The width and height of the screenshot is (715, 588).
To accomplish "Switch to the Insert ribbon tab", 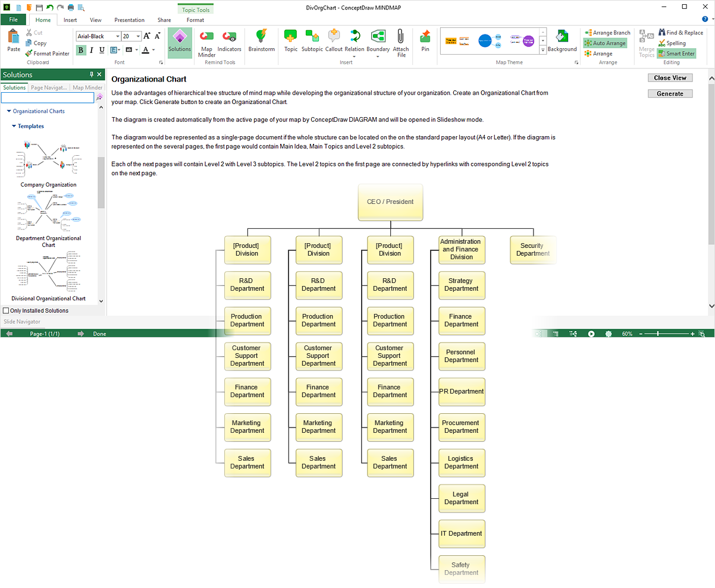I will pyautogui.click(x=70, y=20).
